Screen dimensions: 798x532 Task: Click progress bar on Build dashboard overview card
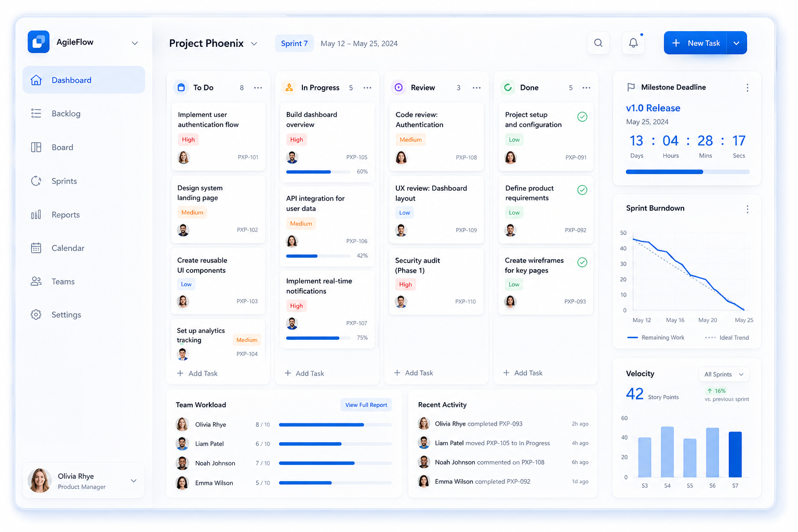[318, 172]
